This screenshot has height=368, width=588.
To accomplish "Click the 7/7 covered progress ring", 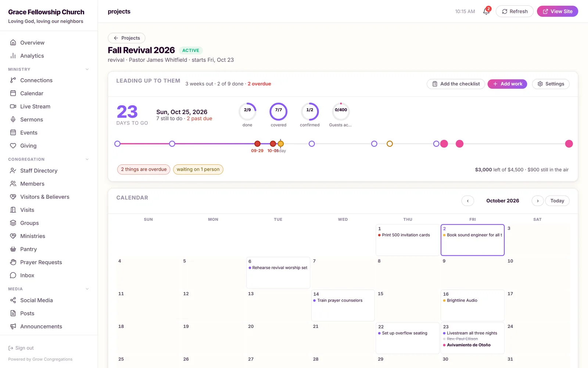I will click(279, 112).
